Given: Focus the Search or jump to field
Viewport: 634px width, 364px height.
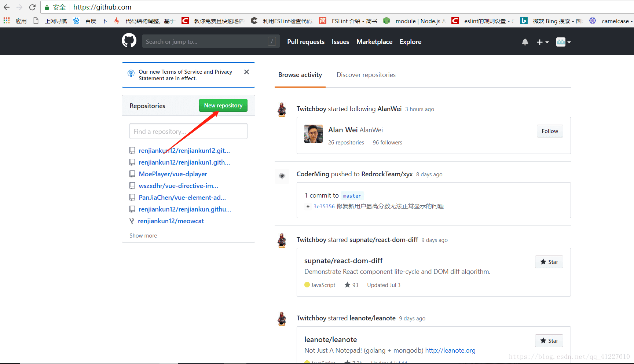Looking at the screenshot, I should click(211, 41).
